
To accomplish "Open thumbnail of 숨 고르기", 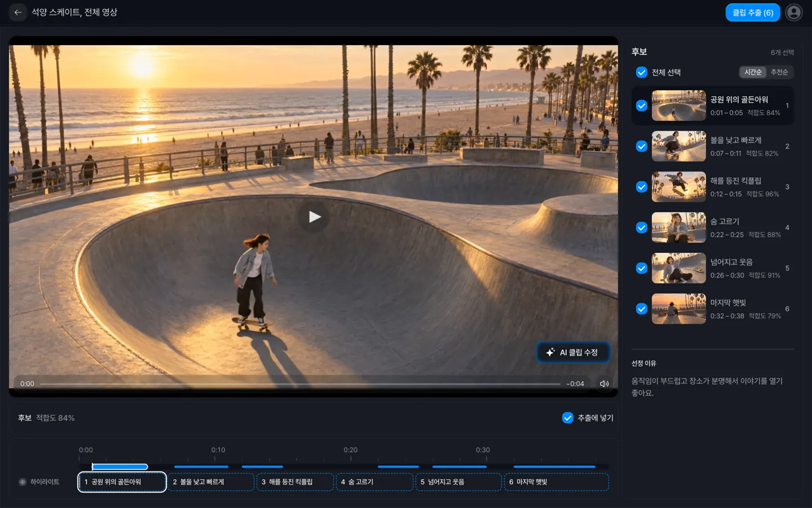I will (679, 227).
